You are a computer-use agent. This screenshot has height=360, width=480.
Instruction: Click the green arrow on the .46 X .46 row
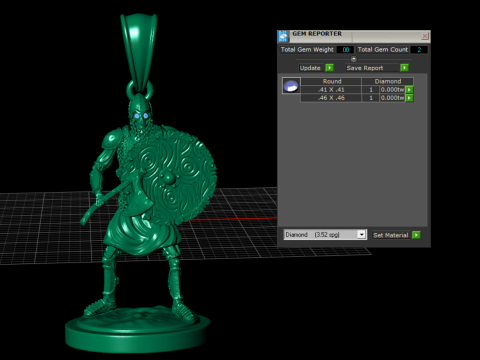point(409,98)
